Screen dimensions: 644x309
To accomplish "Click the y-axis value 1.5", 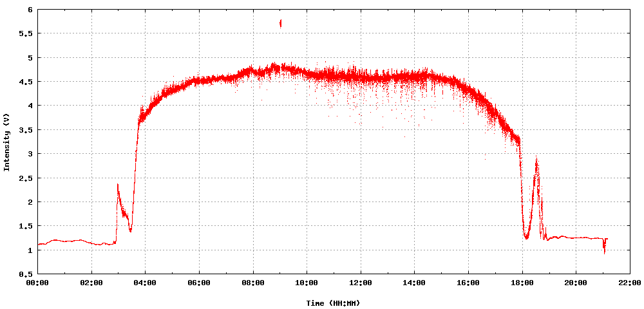I will pos(26,226).
